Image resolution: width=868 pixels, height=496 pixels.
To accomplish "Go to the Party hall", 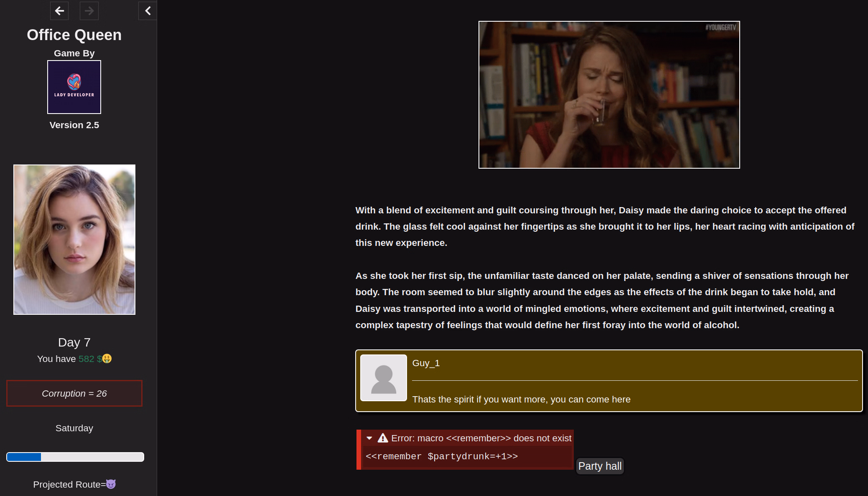I will (x=600, y=466).
